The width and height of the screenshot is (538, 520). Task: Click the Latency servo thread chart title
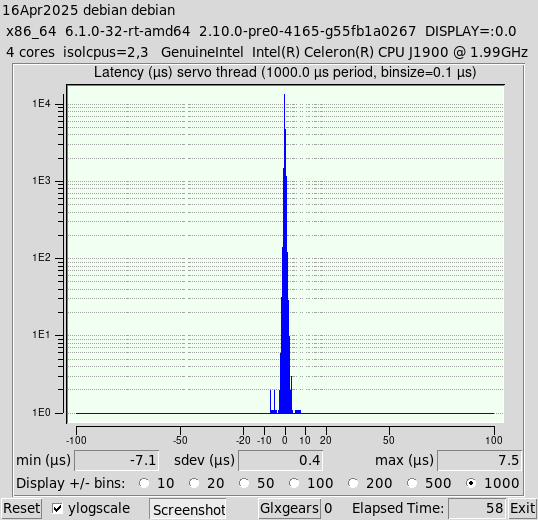285,72
